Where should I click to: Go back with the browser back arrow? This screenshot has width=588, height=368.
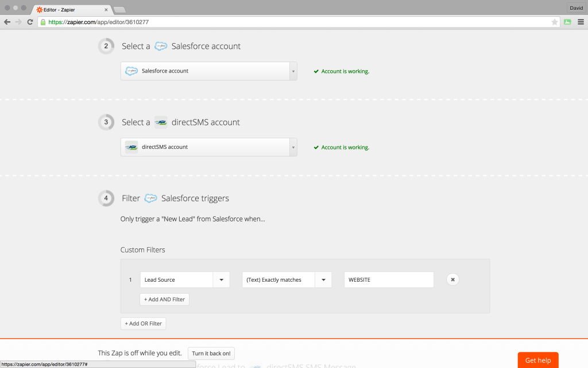pyautogui.click(x=7, y=22)
